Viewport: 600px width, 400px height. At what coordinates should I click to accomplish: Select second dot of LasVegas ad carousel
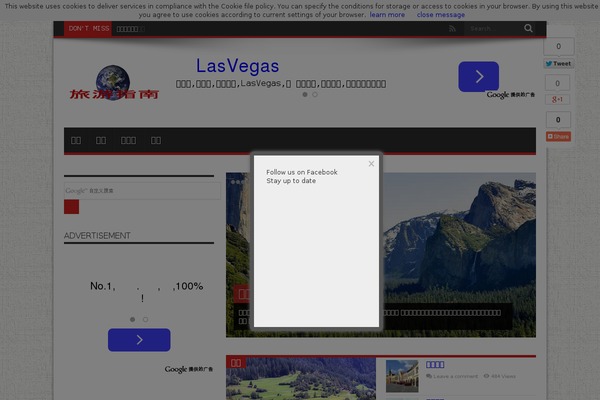[315, 95]
